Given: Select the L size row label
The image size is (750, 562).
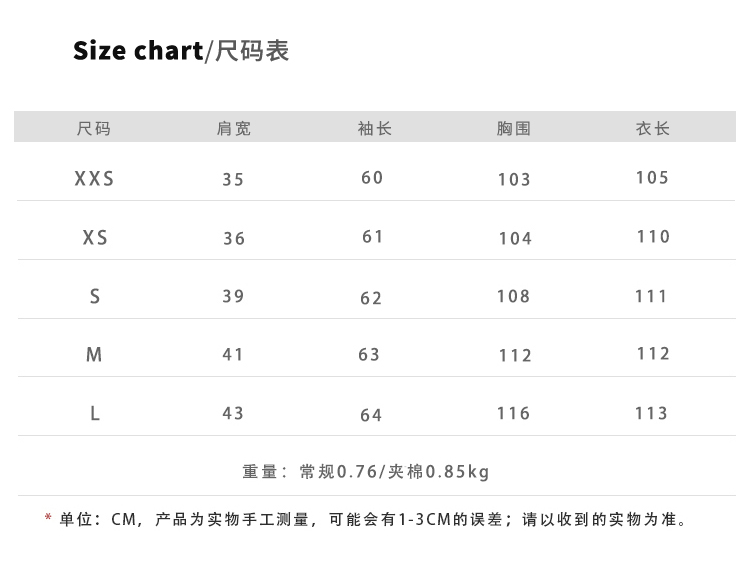Looking at the screenshot, I should [x=95, y=413].
